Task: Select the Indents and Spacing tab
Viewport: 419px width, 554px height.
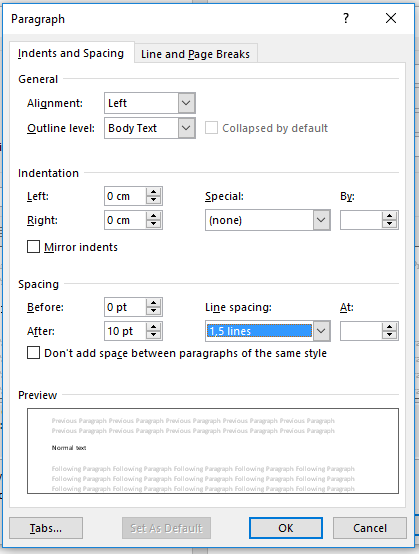Action: click(x=71, y=53)
